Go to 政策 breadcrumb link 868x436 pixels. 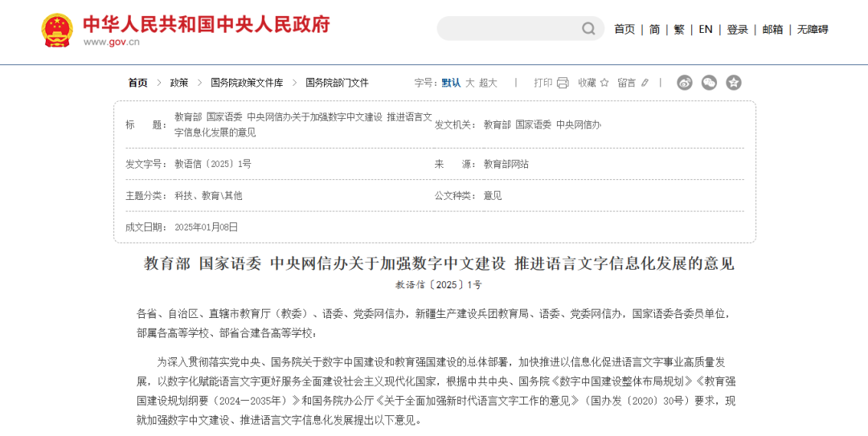point(178,83)
